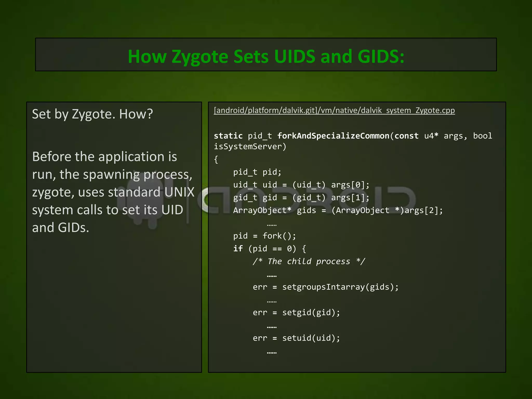
Task: Click the code line 'pid_t pid;'
Action: point(257,172)
